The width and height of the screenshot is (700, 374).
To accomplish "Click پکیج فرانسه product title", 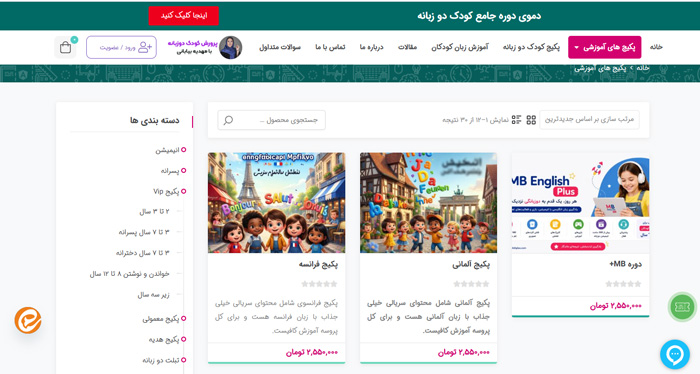I will (x=318, y=264).
